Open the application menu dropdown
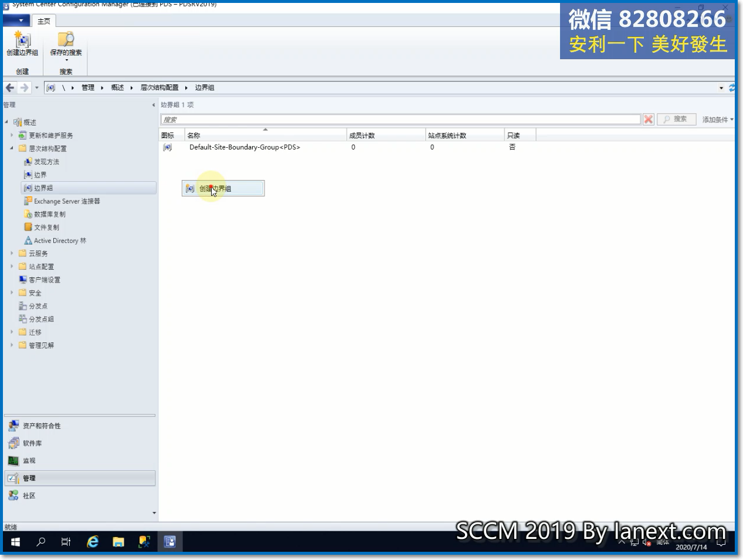The width and height of the screenshot is (743, 560). click(x=16, y=21)
